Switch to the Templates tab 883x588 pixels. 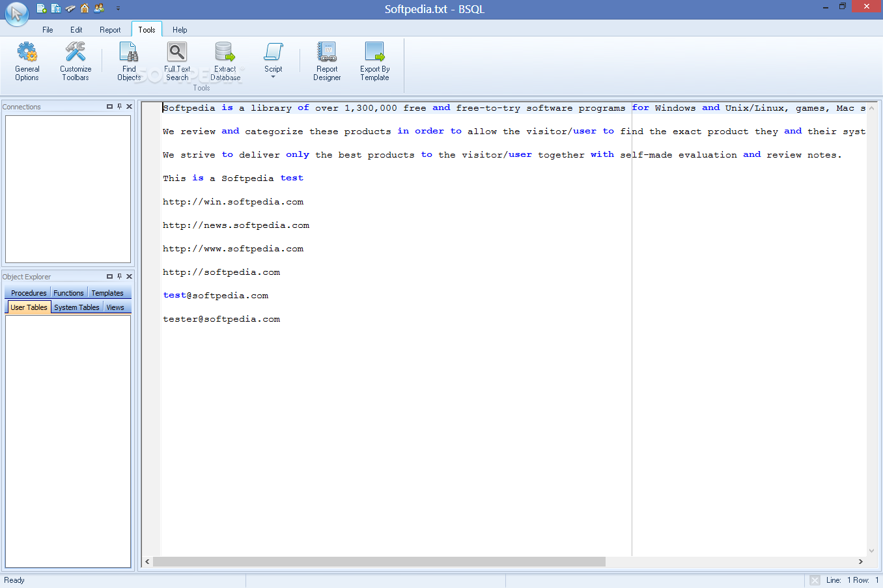(107, 293)
